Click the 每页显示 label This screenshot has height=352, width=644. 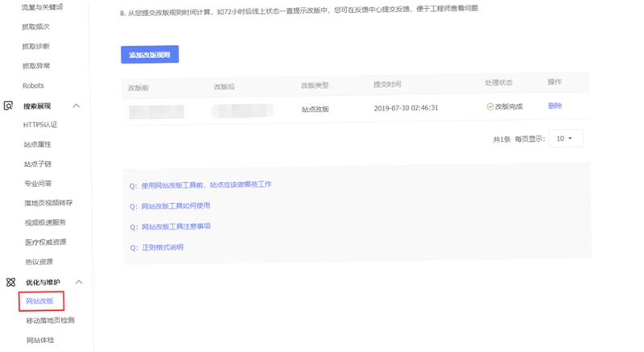[530, 139]
